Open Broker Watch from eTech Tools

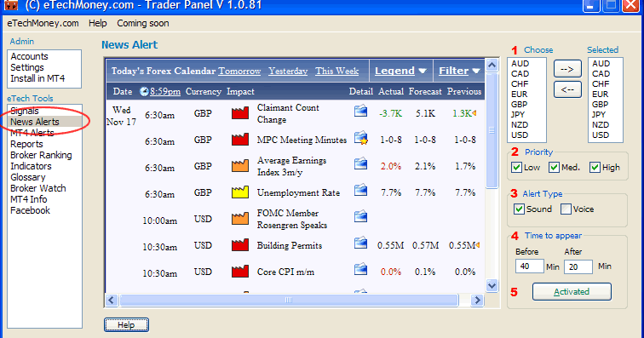click(37, 188)
